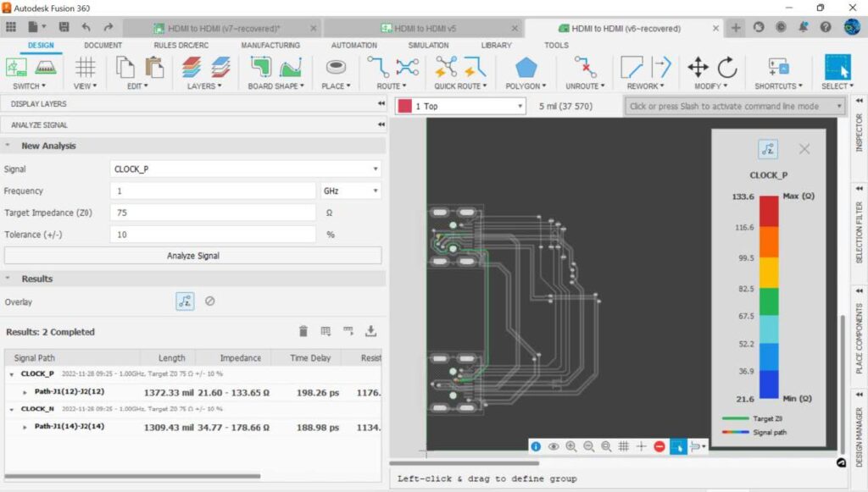Click the Target Impedance input field
The width and height of the screenshot is (868, 492).
click(x=212, y=213)
